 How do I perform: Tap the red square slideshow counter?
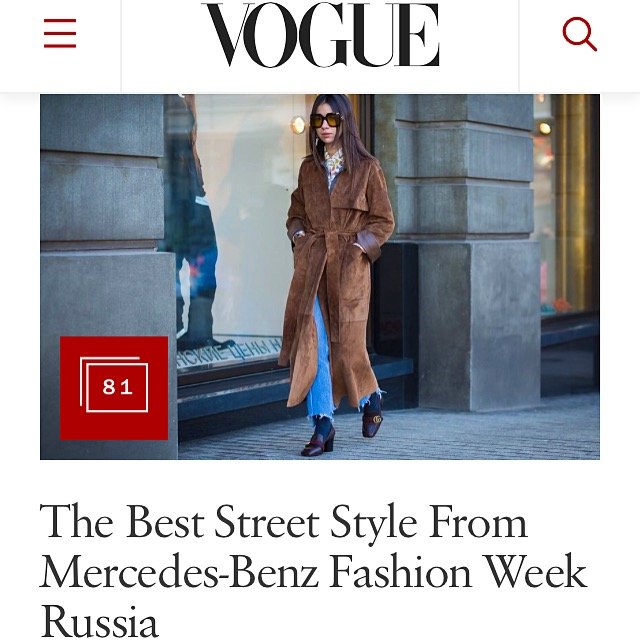click(114, 388)
